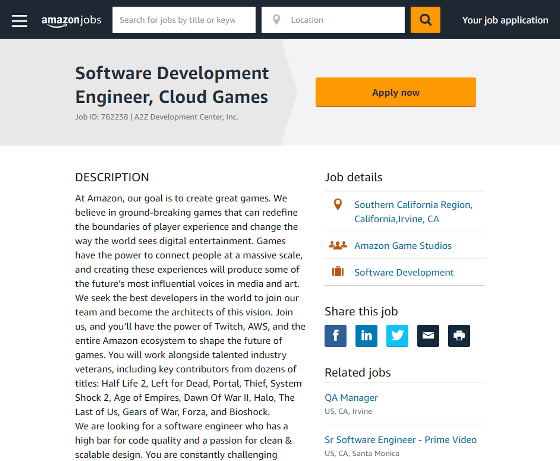Print this job posting
This screenshot has width=560, height=461.
[x=459, y=336]
